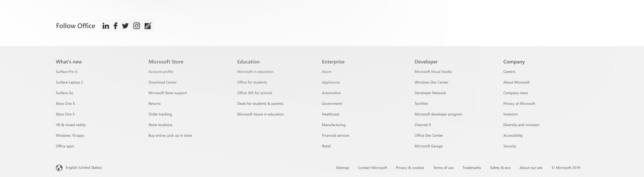Open Microsoft developer program

[438, 114]
